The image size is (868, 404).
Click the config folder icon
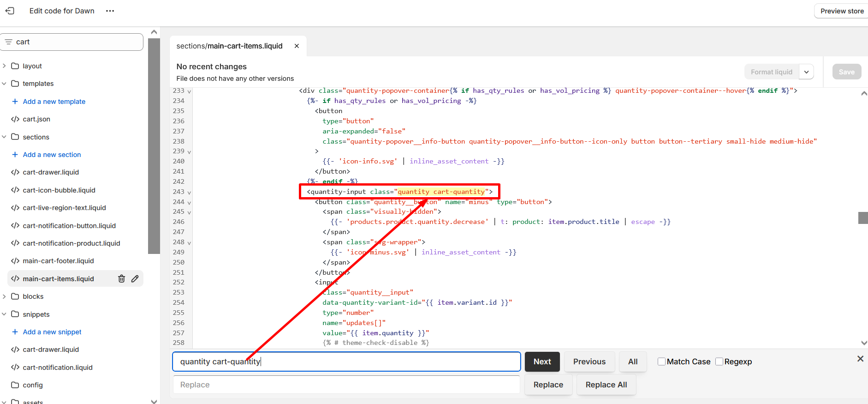coord(15,385)
